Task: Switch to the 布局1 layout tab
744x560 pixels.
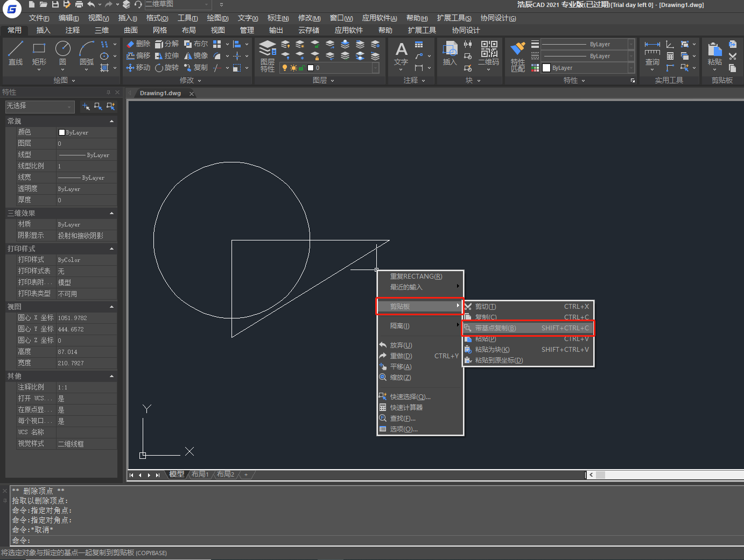Action: [200, 474]
